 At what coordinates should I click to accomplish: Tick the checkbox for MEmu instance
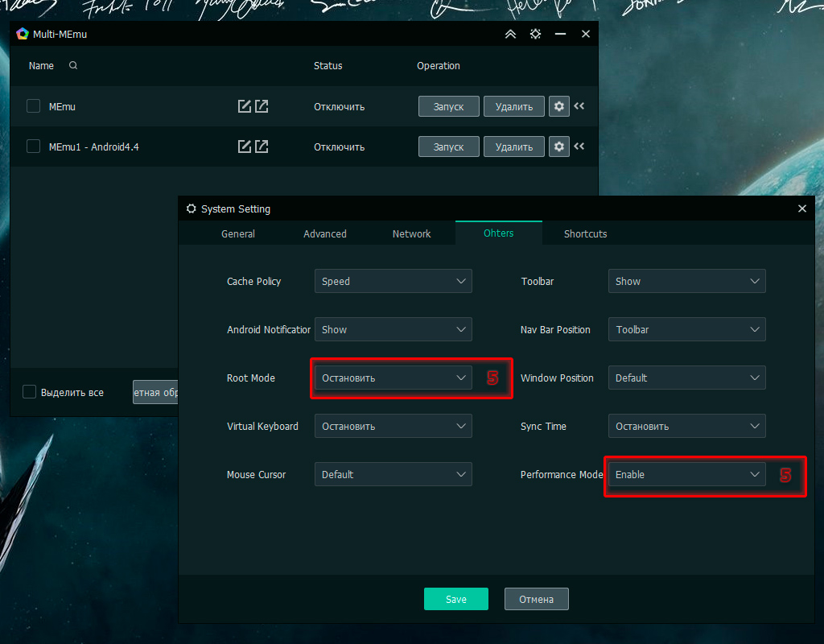pyautogui.click(x=34, y=106)
